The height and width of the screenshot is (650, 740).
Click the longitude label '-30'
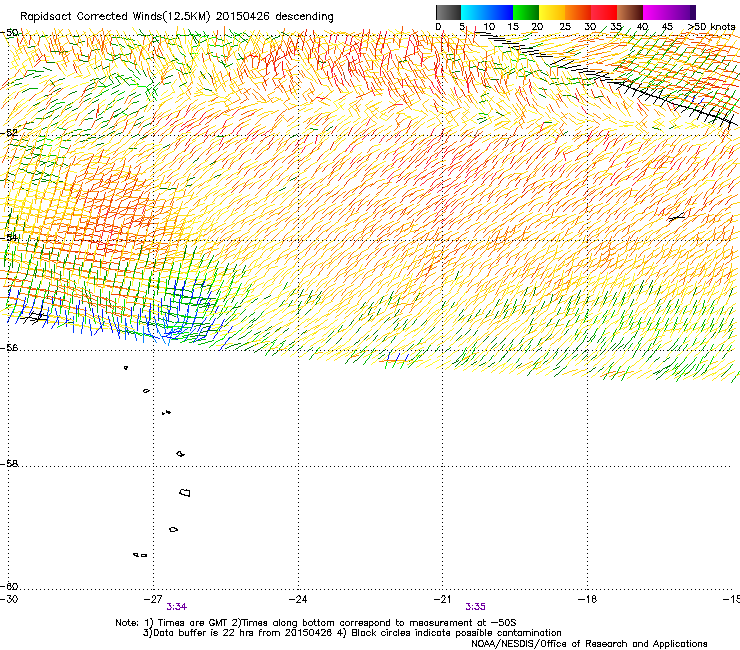click(9, 599)
